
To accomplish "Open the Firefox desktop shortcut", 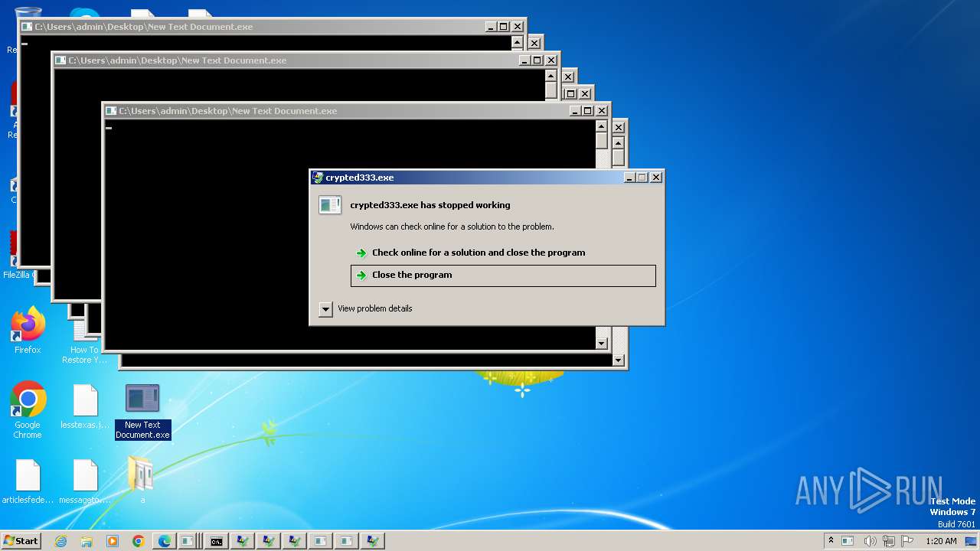I will pos(28,330).
